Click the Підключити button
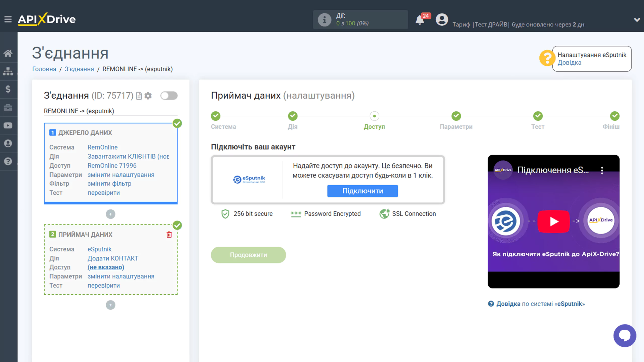This screenshot has height=362, width=644. (x=363, y=191)
